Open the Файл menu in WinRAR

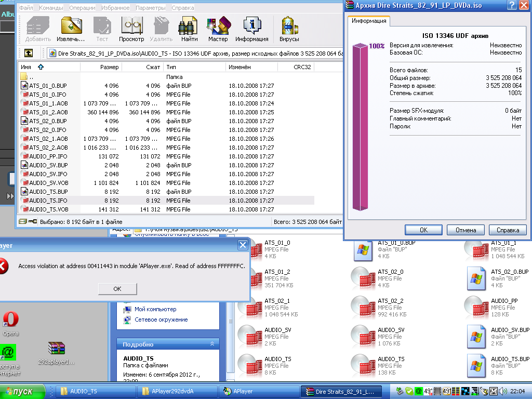(x=26, y=8)
